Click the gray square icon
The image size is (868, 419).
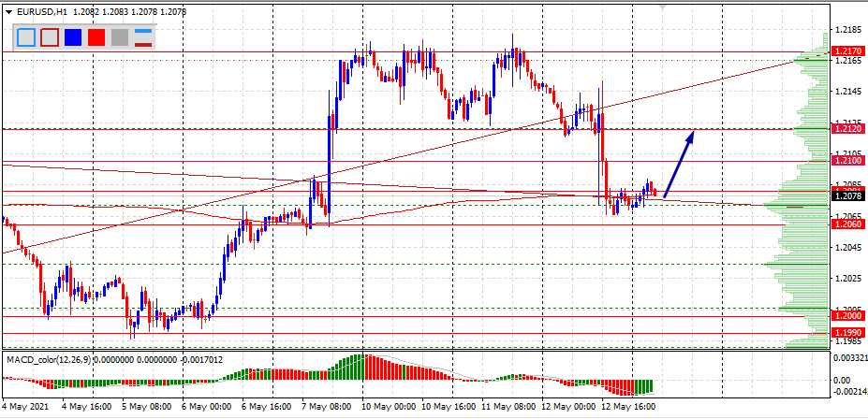click(x=119, y=37)
